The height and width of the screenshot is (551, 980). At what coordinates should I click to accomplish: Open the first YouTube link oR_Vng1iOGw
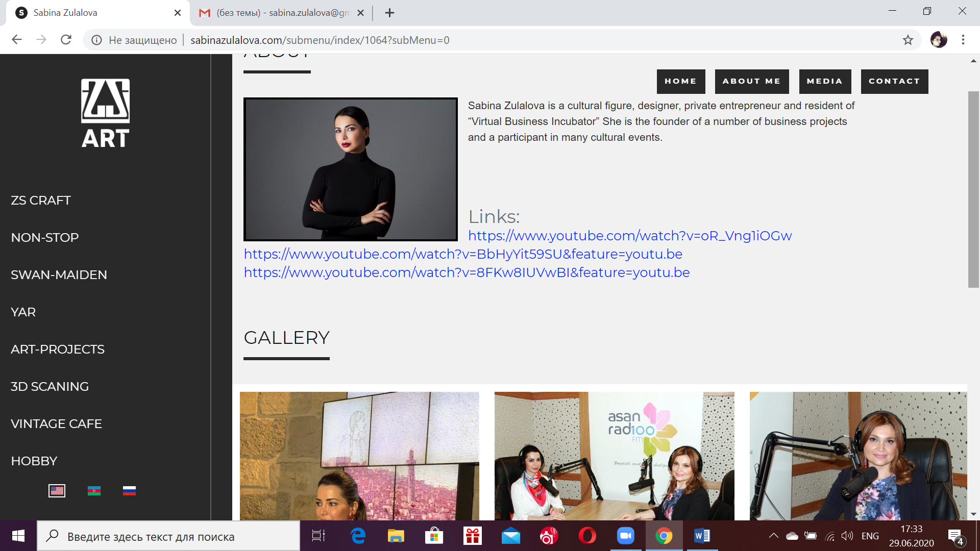(629, 236)
